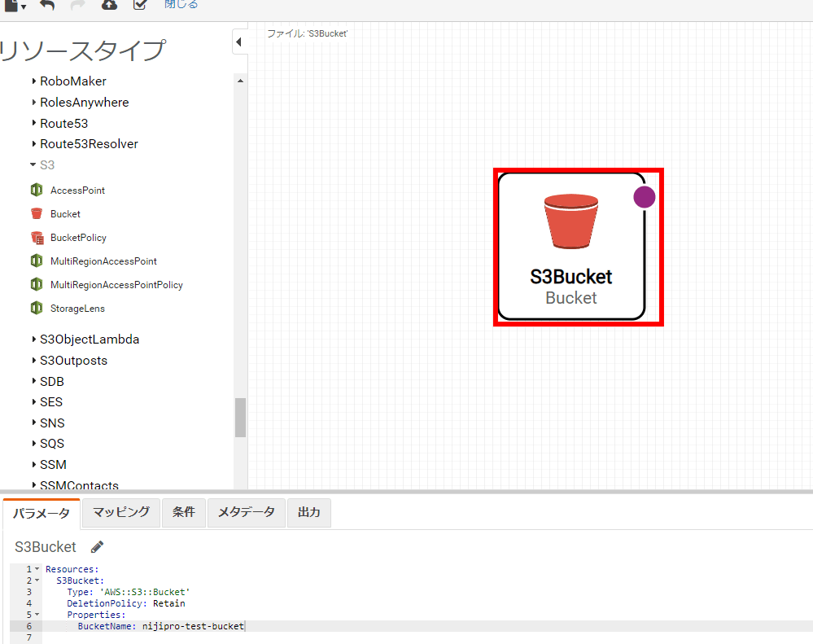Click the pencil icon beside S3Bucket name
The image size is (813, 644).
(97, 546)
